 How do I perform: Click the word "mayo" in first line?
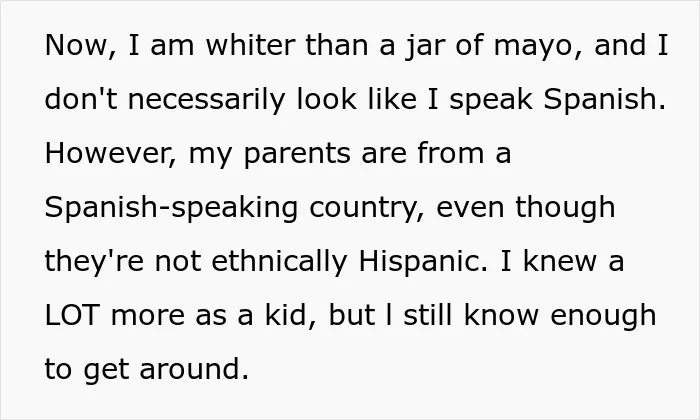click(533, 47)
